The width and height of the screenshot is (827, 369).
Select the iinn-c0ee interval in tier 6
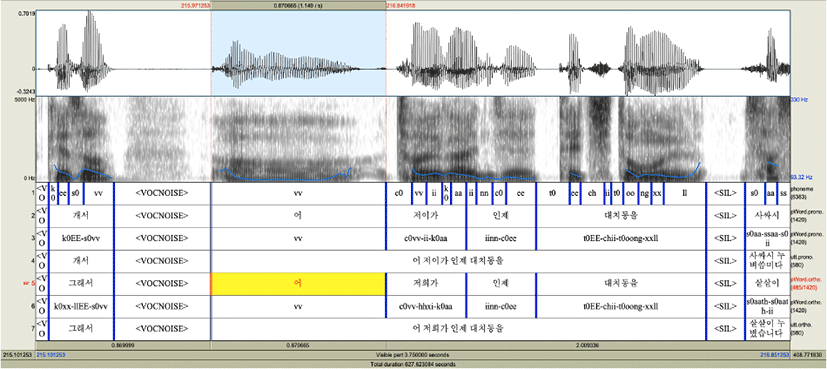tap(501, 306)
